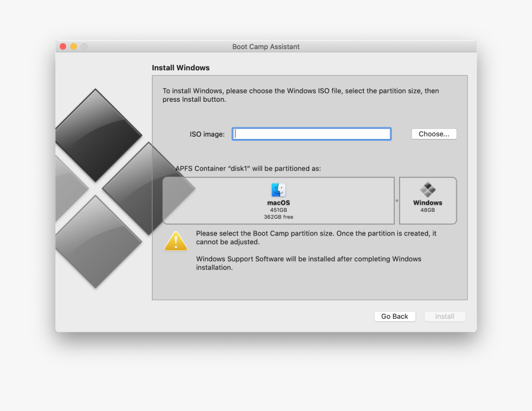Select the macOS 451GB label
The image size is (532, 411).
coord(278,210)
